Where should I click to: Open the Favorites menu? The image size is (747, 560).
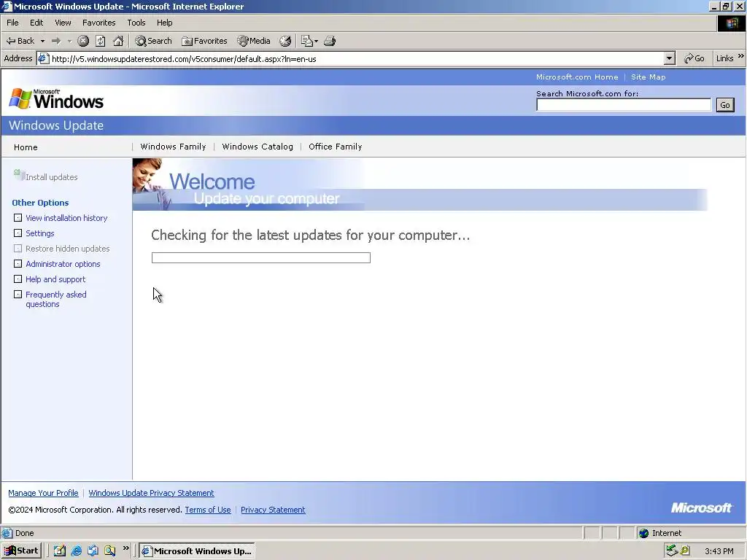[x=98, y=23]
